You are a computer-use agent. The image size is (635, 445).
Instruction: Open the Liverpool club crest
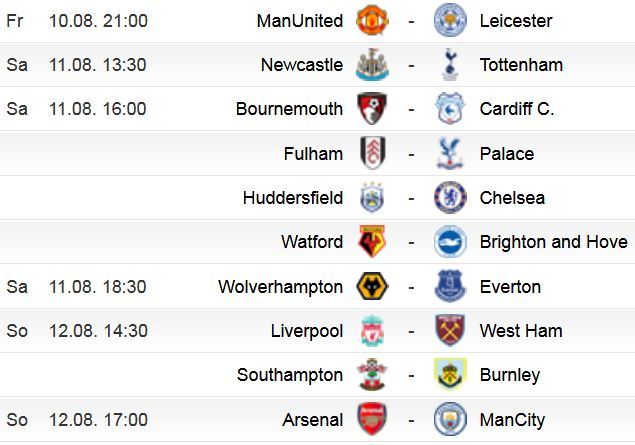click(372, 330)
